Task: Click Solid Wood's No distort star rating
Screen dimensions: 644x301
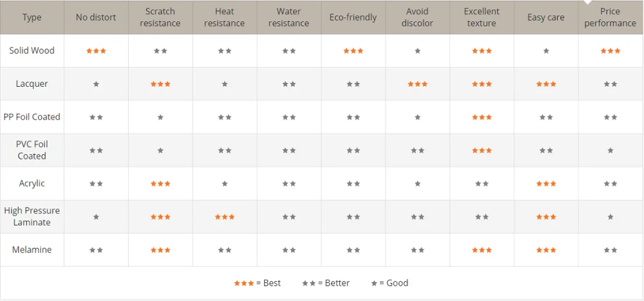Action: 96,51
